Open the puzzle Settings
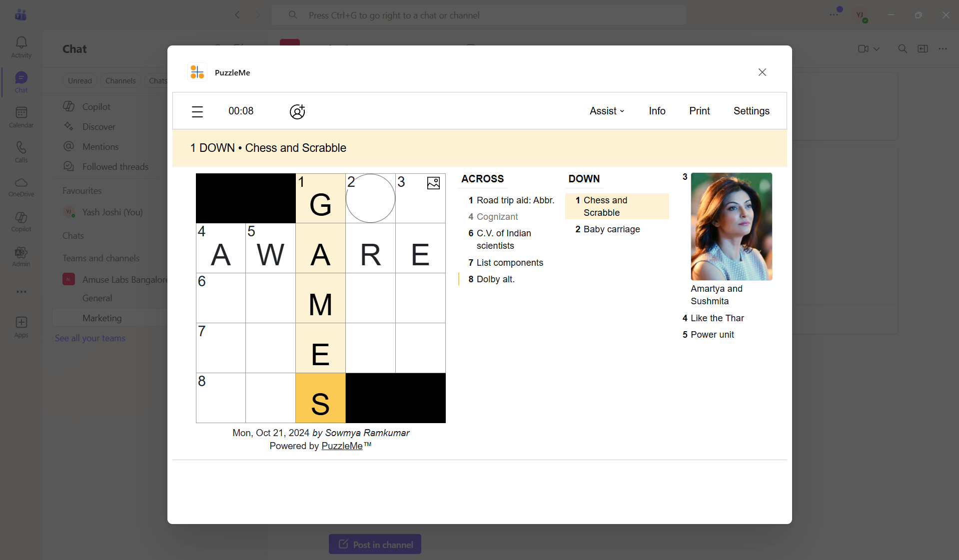This screenshot has width=959, height=560. click(x=751, y=111)
